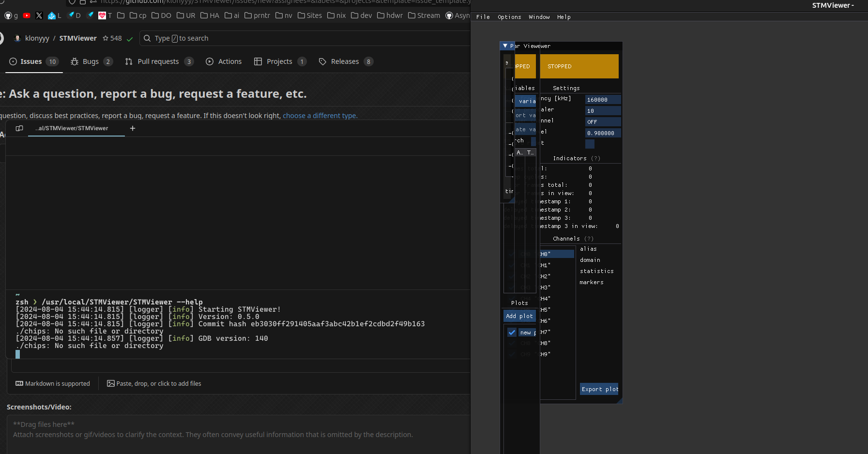Open the YouTube bookmark icon
This screenshot has width=868, height=454.
click(27, 15)
